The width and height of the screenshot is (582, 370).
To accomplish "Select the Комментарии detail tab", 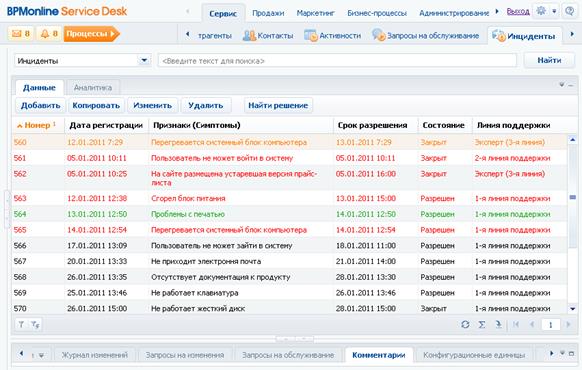I will point(379,355).
